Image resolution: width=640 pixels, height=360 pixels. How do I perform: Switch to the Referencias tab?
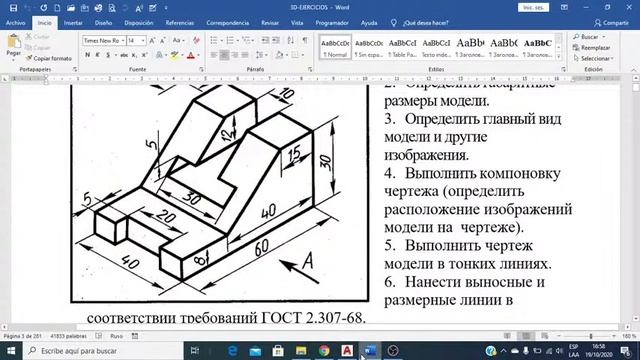coord(180,23)
